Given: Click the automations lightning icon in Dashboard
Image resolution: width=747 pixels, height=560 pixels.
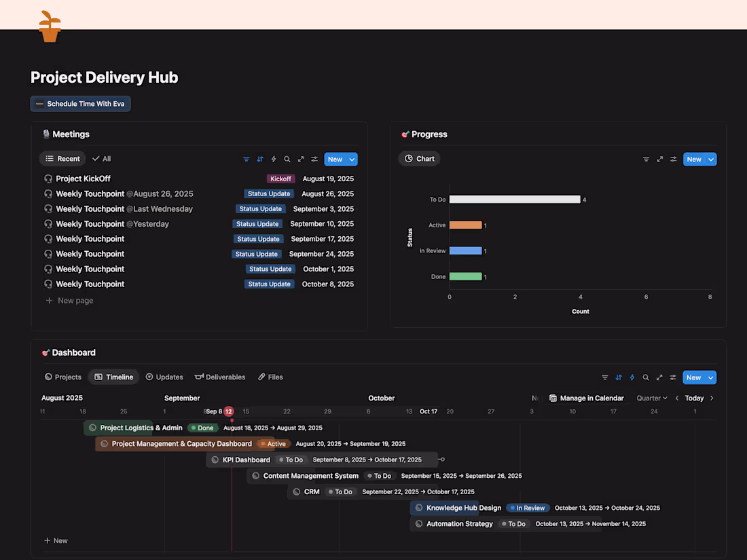Looking at the screenshot, I should (632, 377).
